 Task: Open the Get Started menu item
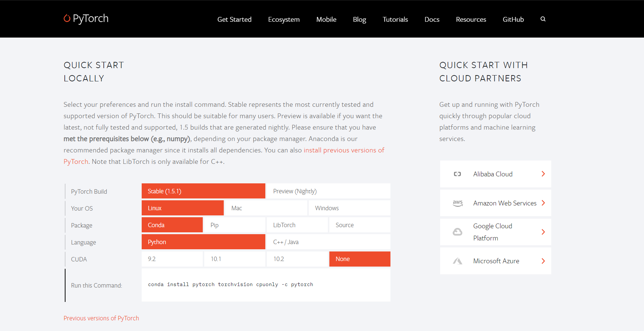[234, 20]
